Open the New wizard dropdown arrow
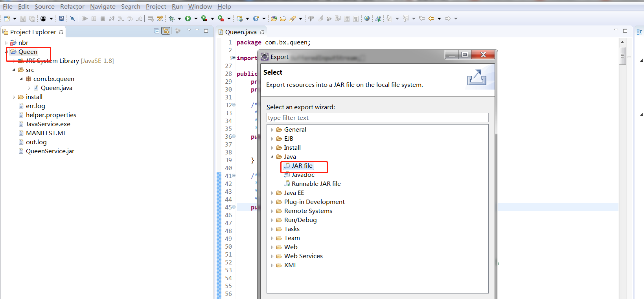This screenshot has width=644, height=299. click(x=15, y=18)
